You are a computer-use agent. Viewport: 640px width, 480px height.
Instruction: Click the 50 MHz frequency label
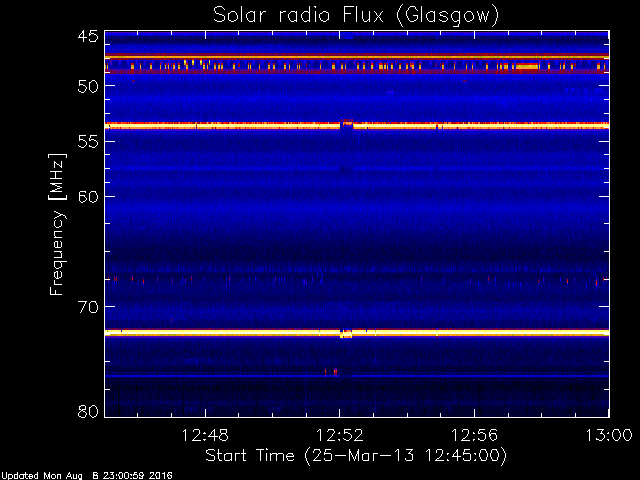tap(88, 86)
